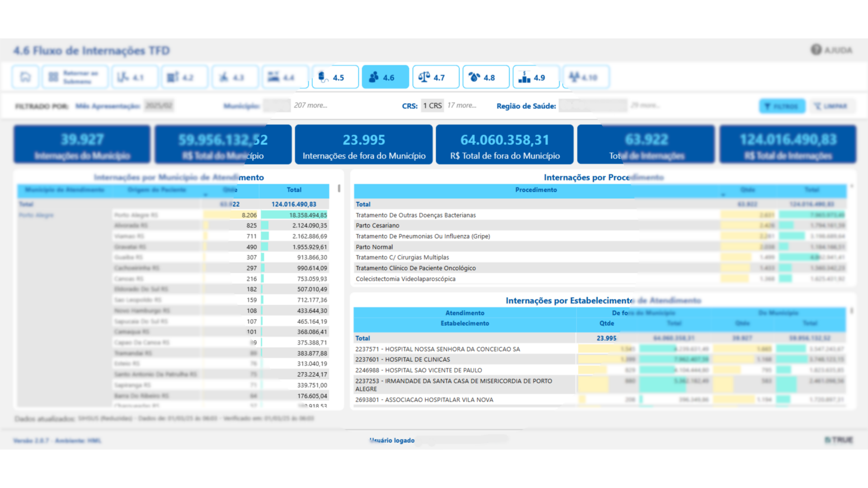Image resolution: width=868 pixels, height=488 pixels.
Task: Click the AJUDA help question mark icon
Action: pyautogui.click(x=816, y=50)
